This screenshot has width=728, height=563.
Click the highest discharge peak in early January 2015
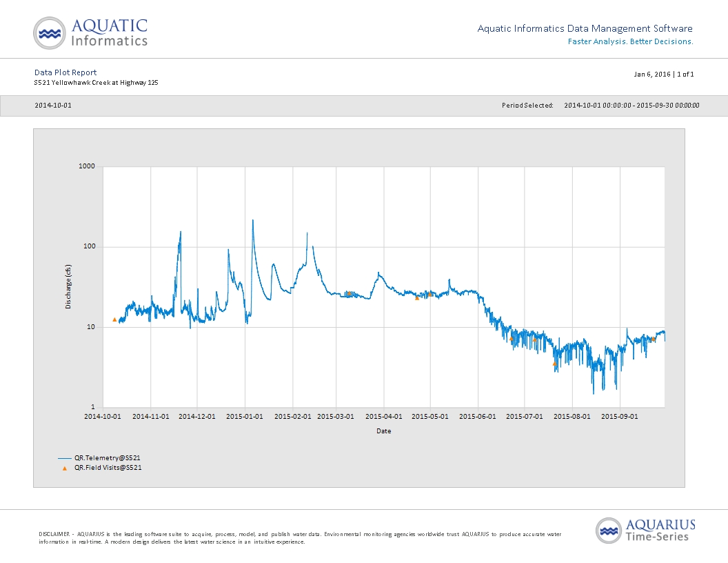click(252, 221)
